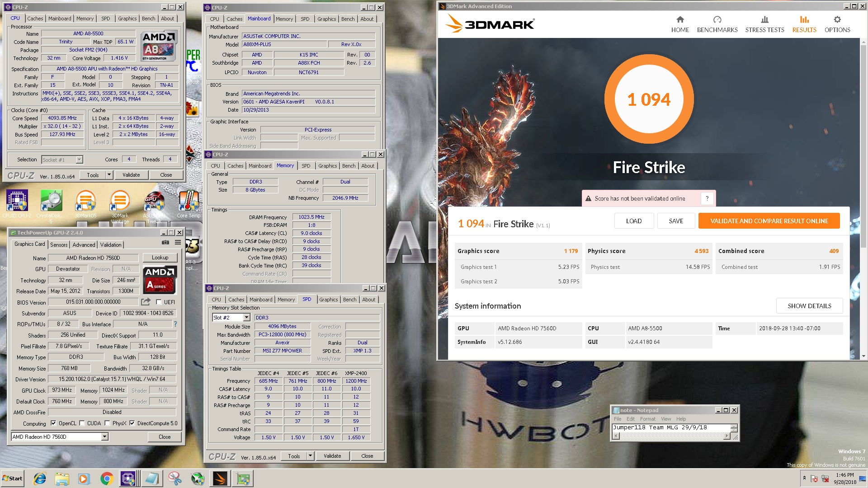Switch to GPU-Z taskbar button
868x488 pixels.
click(x=244, y=479)
